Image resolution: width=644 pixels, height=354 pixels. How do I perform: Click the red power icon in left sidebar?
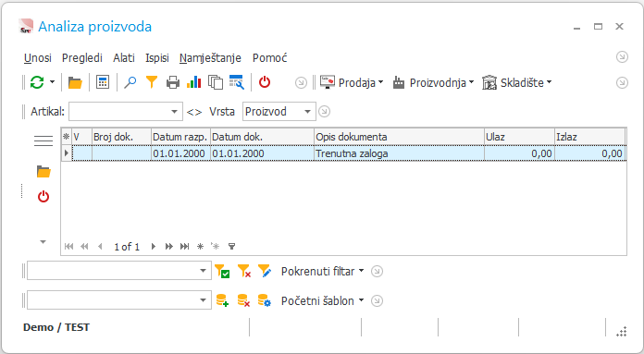click(x=43, y=197)
